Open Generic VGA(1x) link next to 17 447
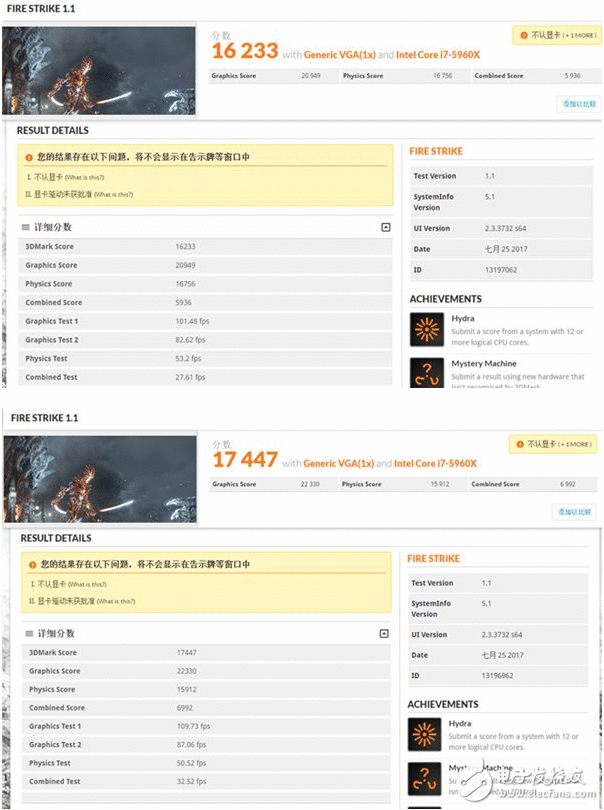 click(x=338, y=463)
